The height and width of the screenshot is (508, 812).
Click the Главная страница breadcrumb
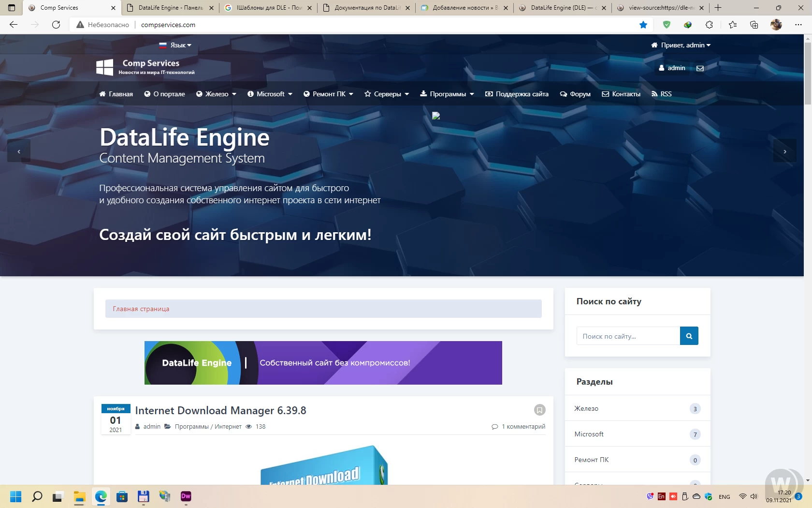141,309
